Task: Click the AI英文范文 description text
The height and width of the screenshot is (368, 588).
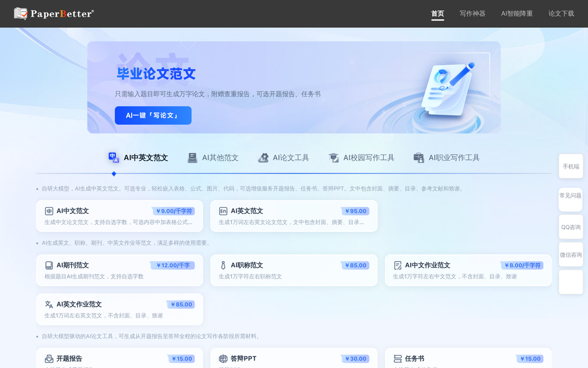Action: pos(291,223)
